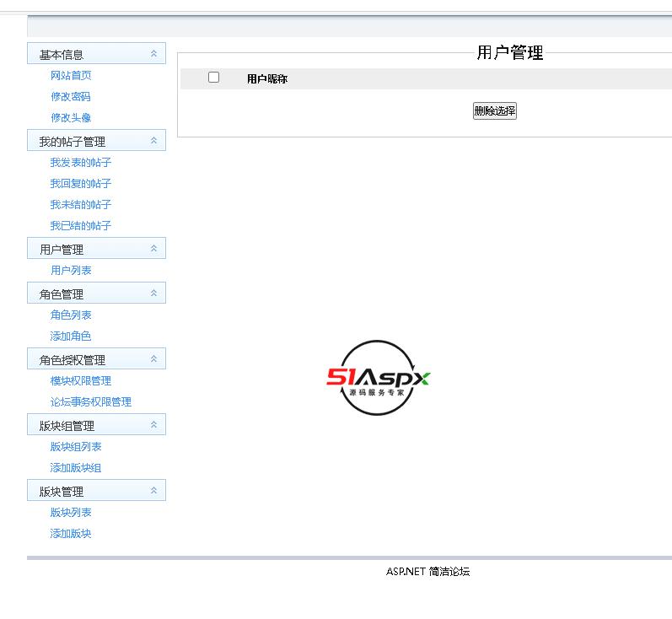Select 添加版块 link
The height and width of the screenshot is (619, 672).
(x=71, y=533)
